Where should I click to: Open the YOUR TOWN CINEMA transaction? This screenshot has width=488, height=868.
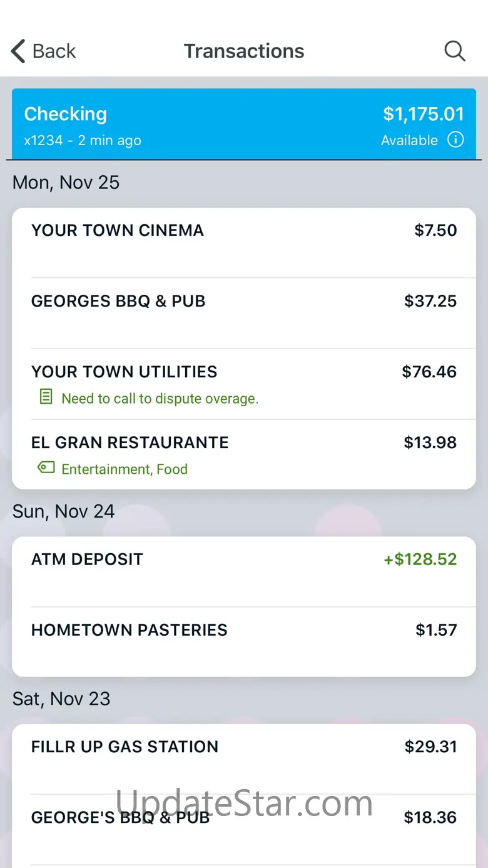point(243,242)
